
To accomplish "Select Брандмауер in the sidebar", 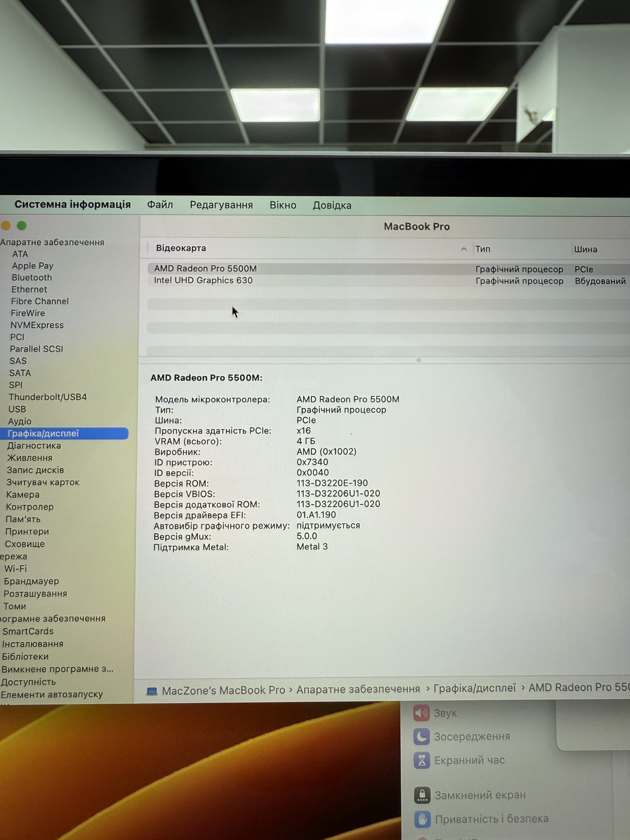I will coord(31,581).
